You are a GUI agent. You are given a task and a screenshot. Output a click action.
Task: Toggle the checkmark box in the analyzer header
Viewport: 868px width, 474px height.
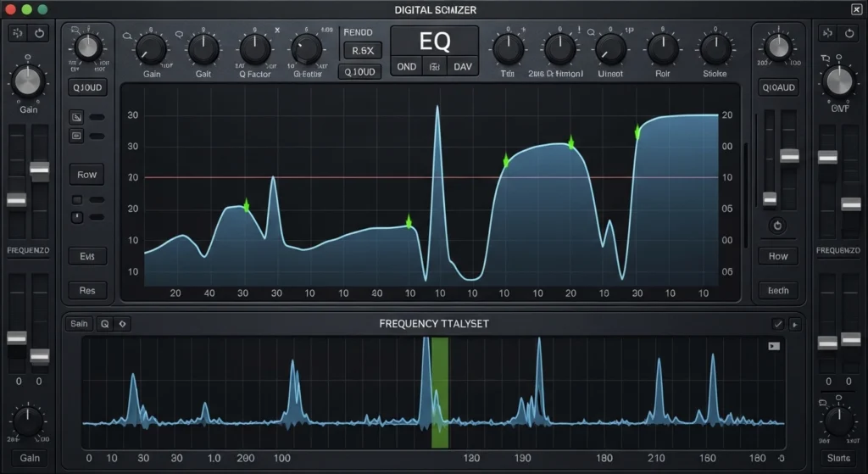pos(778,325)
